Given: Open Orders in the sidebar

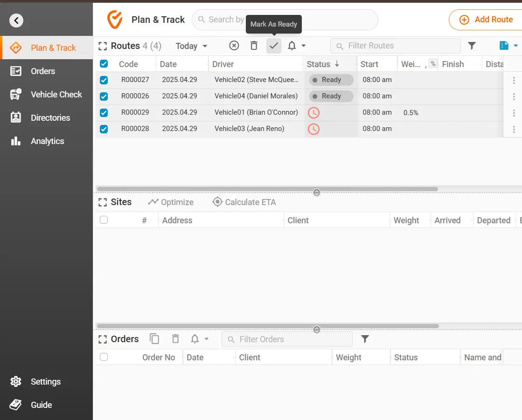Looking at the screenshot, I should (43, 71).
